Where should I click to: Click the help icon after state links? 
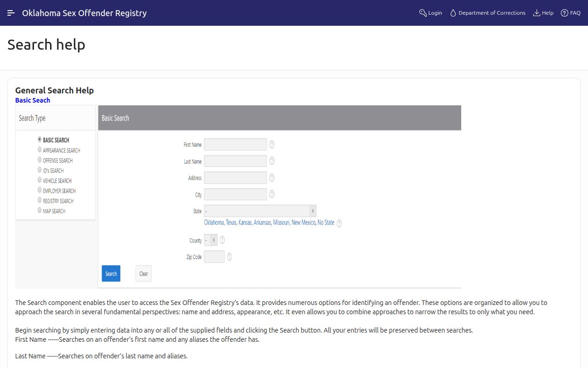[x=339, y=223]
